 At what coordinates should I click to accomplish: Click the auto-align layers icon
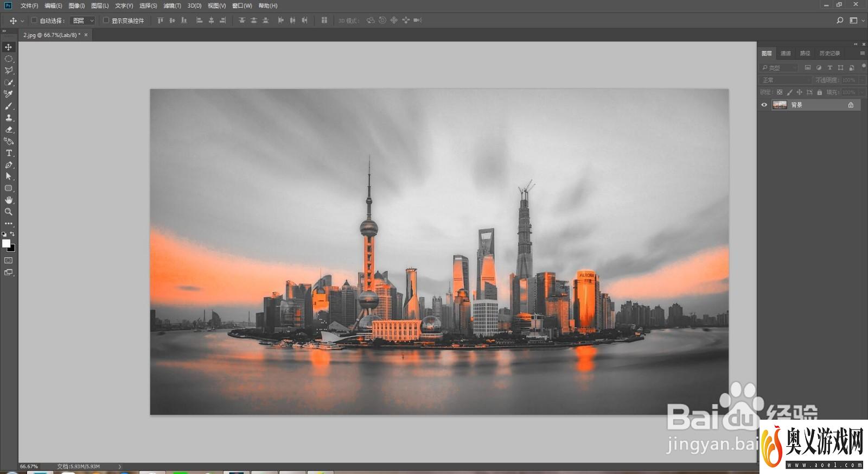pos(324,20)
